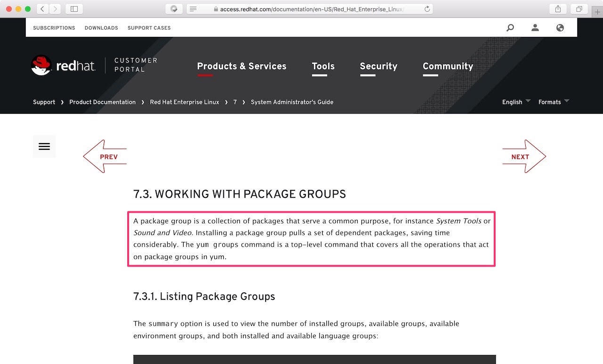
Task: Click the 'yum groups' command text
Action: coord(217,245)
